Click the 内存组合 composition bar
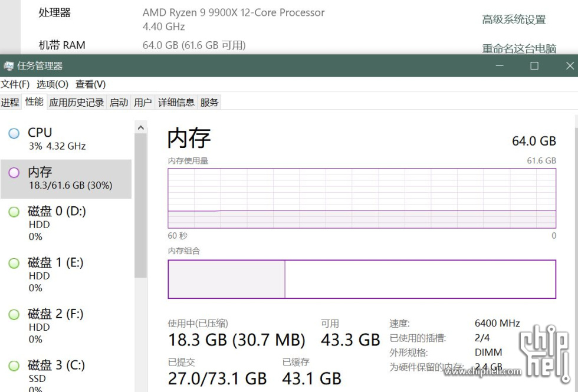 tap(362, 279)
